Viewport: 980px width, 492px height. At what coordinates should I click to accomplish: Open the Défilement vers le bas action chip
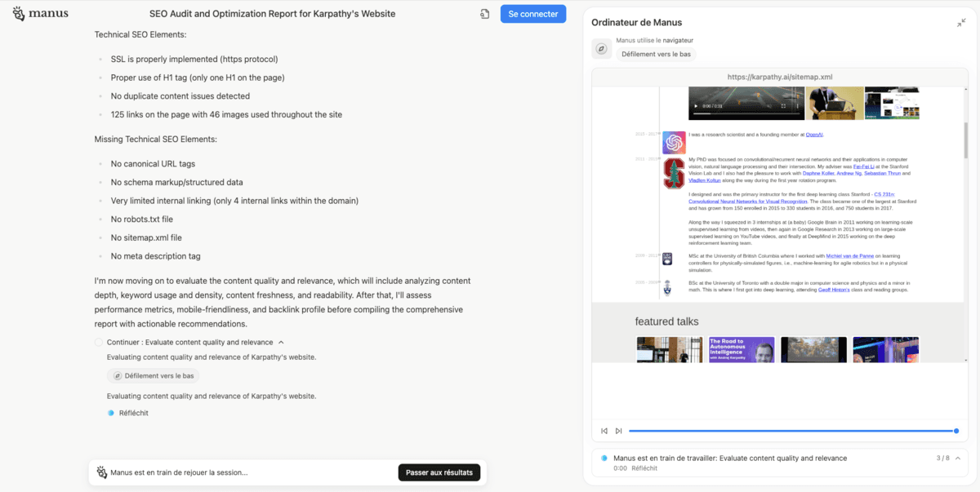pos(154,376)
